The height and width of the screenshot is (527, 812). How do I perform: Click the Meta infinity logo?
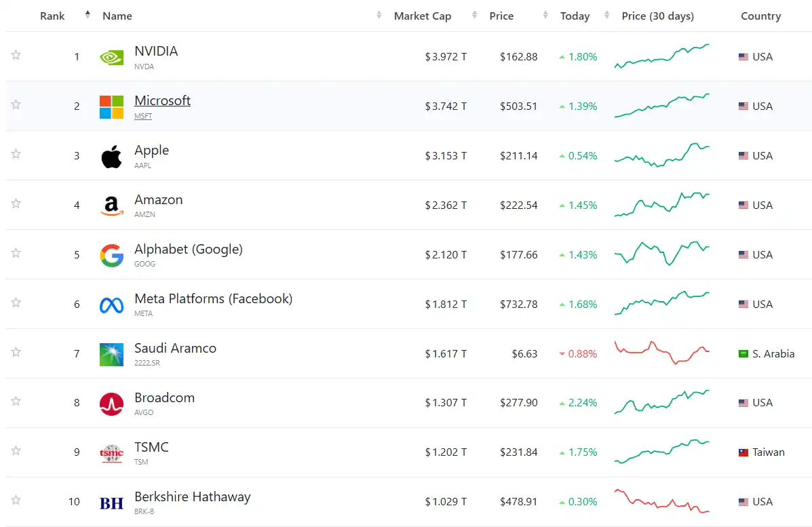[111, 305]
